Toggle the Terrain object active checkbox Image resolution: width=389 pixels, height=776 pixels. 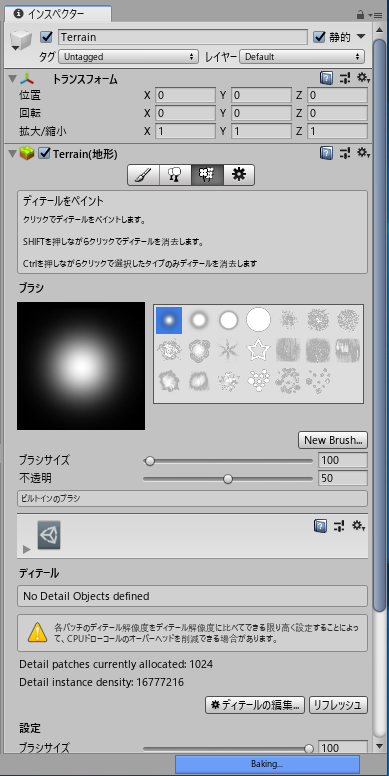pos(47,37)
